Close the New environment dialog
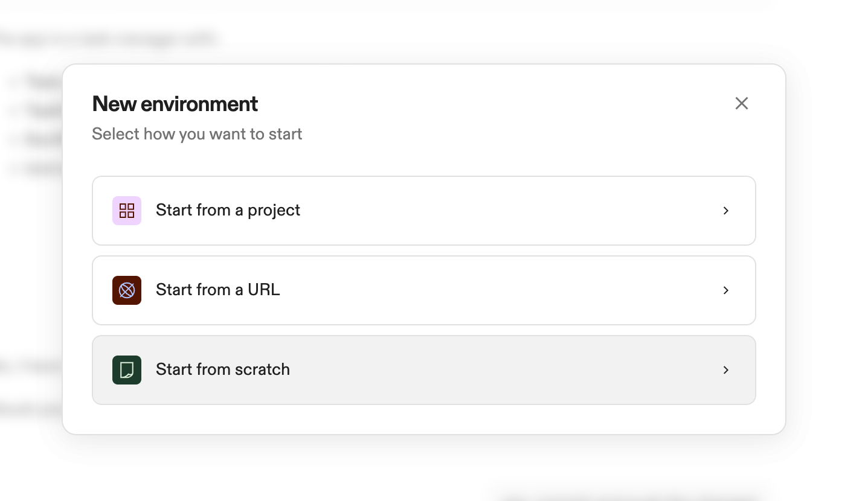 (742, 103)
